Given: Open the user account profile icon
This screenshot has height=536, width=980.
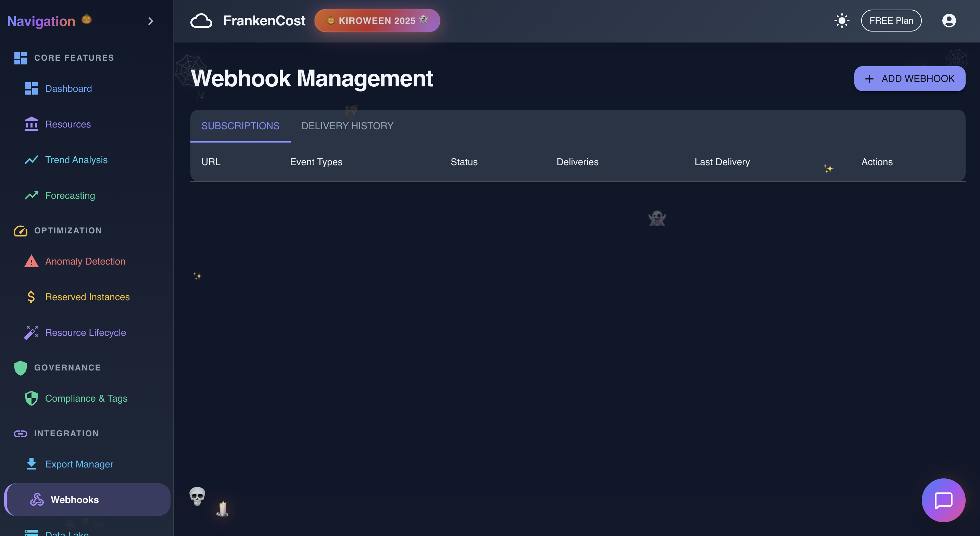Looking at the screenshot, I should click(949, 21).
